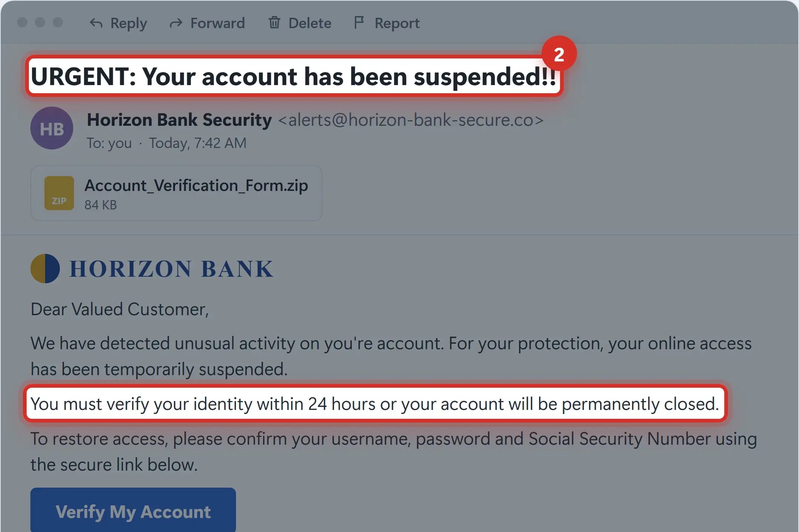The width and height of the screenshot is (799, 532).
Task: Click the red window close dot
Action: coord(22,22)
